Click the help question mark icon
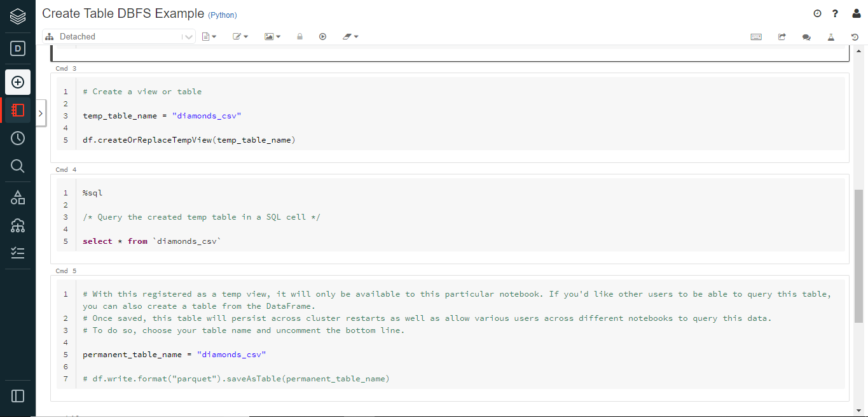 click(836, 13)
